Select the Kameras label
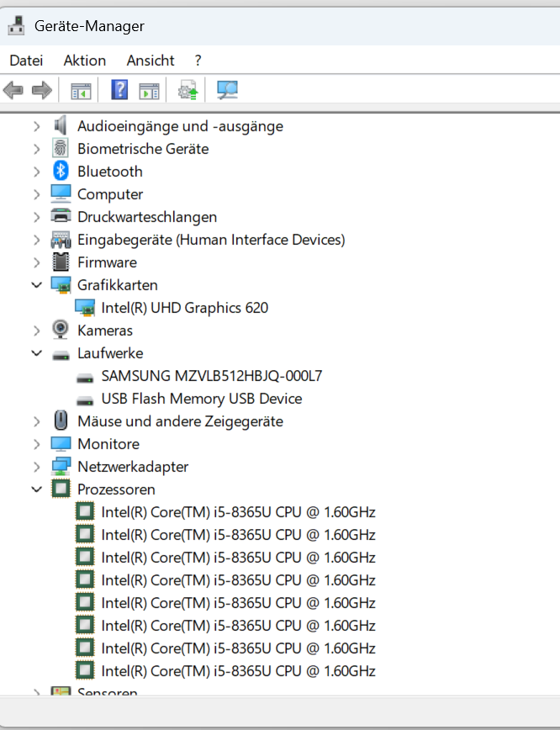The width and height of the screenshot is (560, 730). [105, 331]
